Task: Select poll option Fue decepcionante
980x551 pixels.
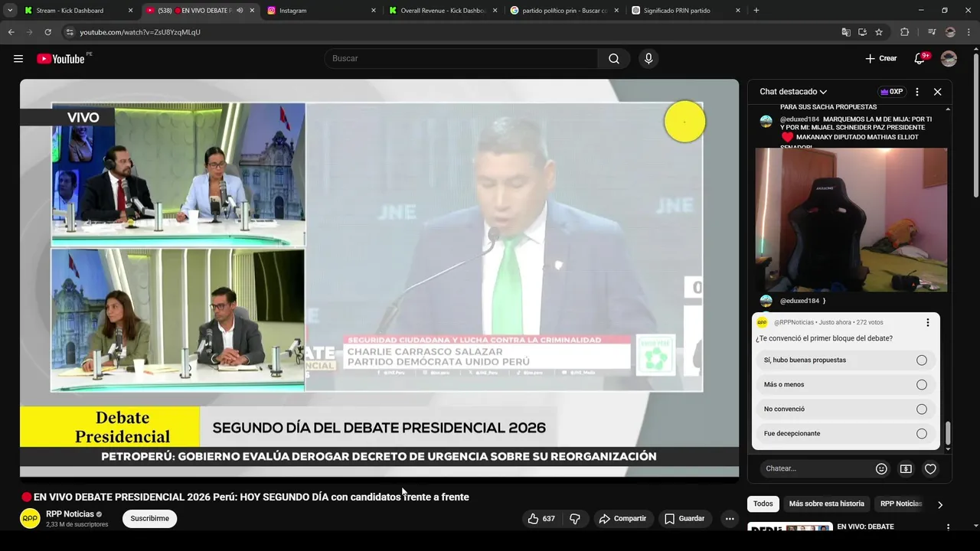Action: click(845, 434)
